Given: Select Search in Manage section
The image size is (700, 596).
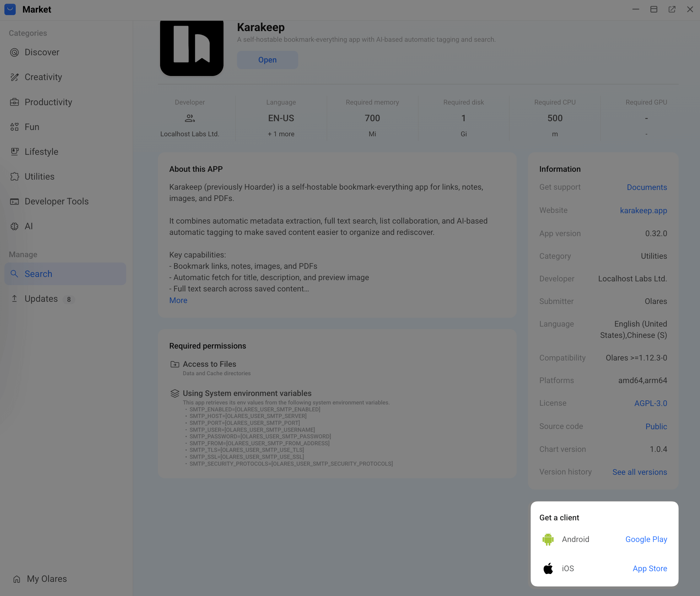Looking at the screenshot, I should point(65,274).
